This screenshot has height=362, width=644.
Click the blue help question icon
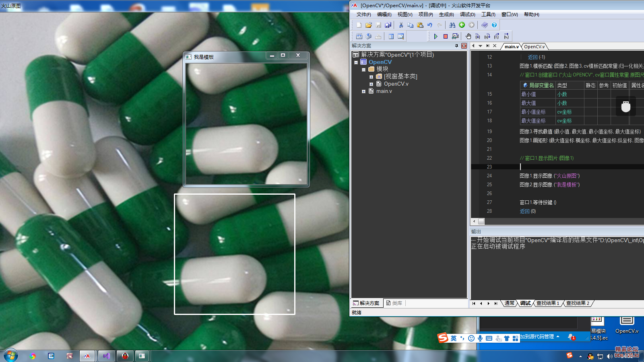click(494, 25)
